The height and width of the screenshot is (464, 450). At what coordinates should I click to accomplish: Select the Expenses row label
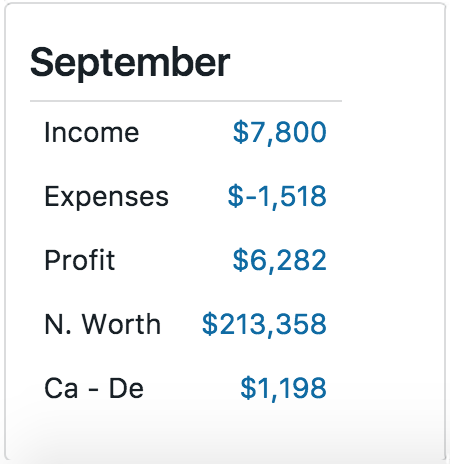pos(106,197)
